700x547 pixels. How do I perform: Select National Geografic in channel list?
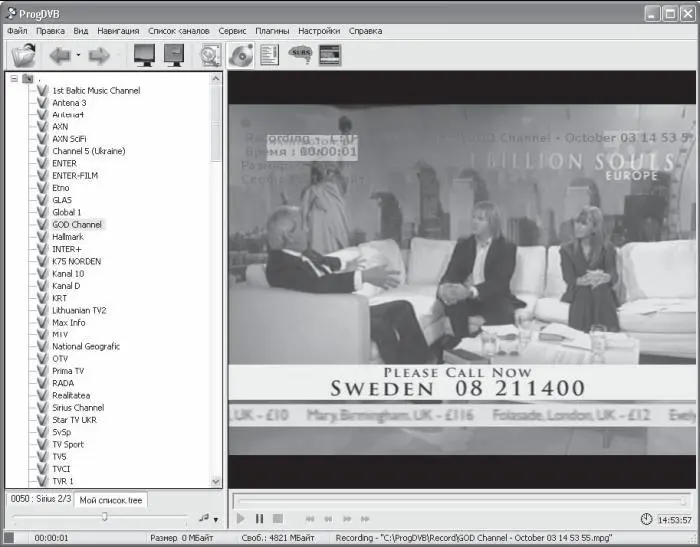[86, 347]
